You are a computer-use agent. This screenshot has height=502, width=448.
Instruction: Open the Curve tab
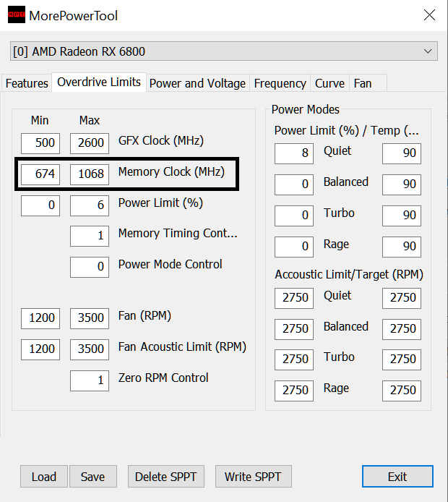(329, 83)
